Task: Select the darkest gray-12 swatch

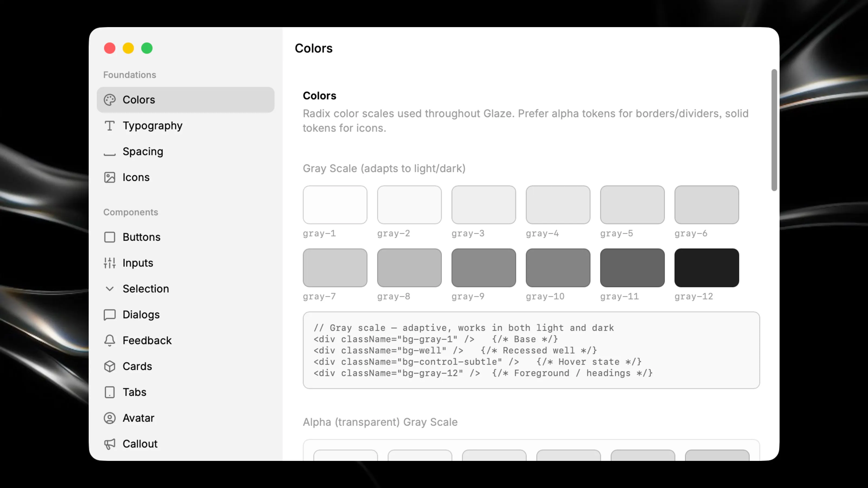Action: pos(707,268)
